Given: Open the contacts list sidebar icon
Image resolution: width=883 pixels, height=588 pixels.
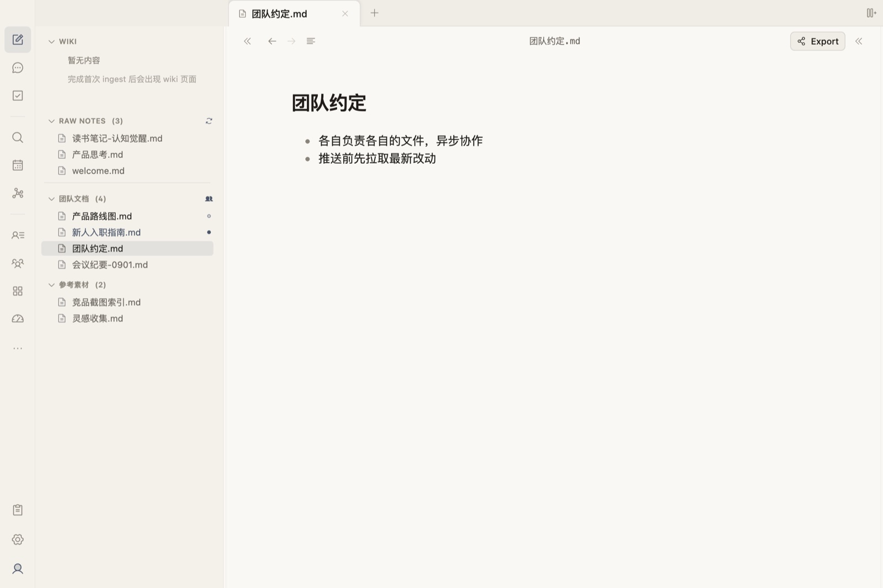Looking at the screenshot, I should coord(18,236).
